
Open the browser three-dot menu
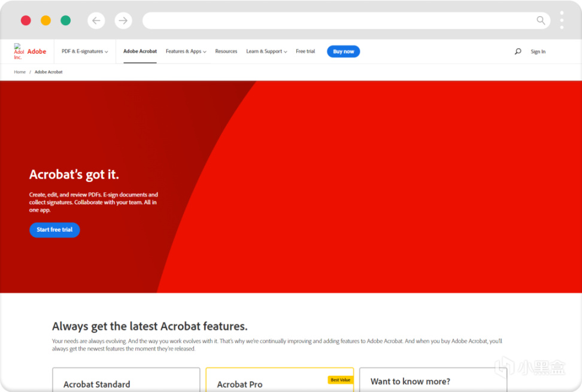tap(562, 20)
